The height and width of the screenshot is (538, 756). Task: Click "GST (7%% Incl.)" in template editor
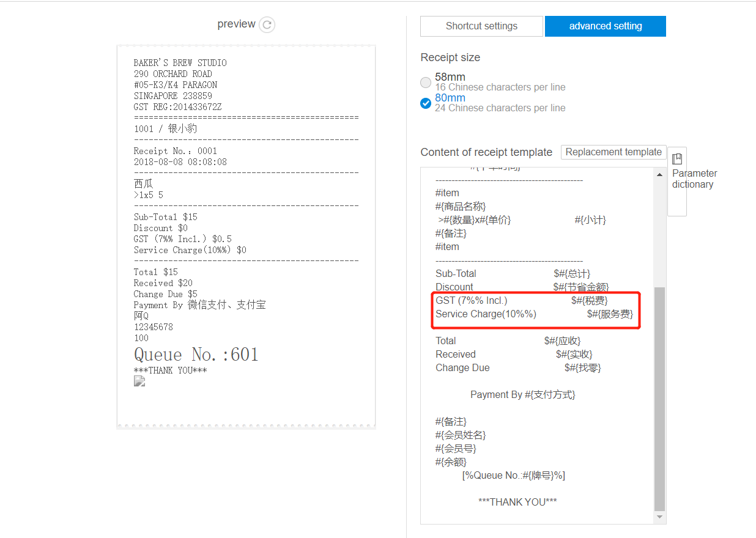pos(472,301)
